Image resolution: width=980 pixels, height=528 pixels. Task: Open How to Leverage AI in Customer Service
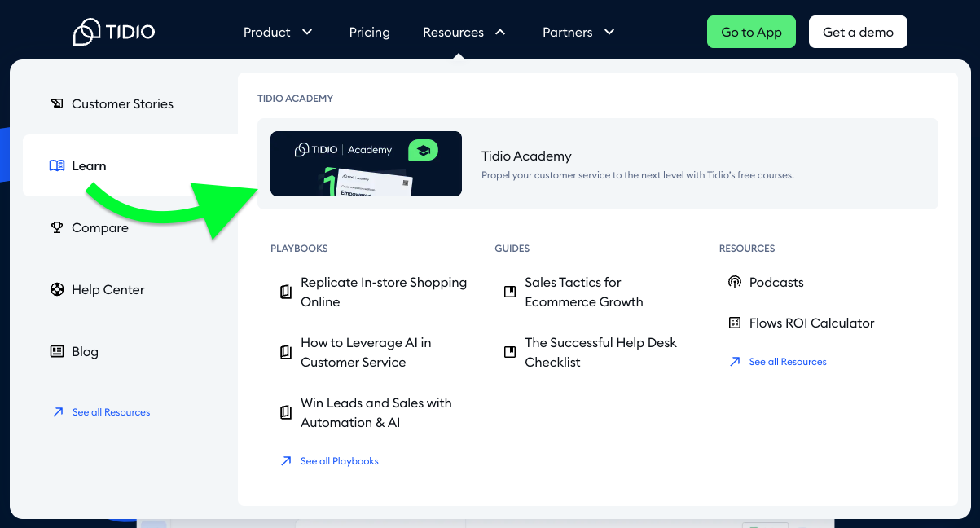366,352
